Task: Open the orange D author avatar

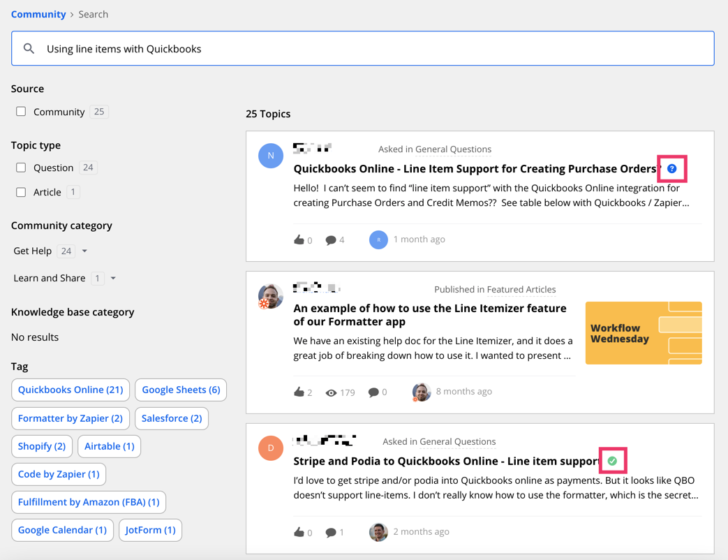Action: pyautogui.click(x=271, y=448)
